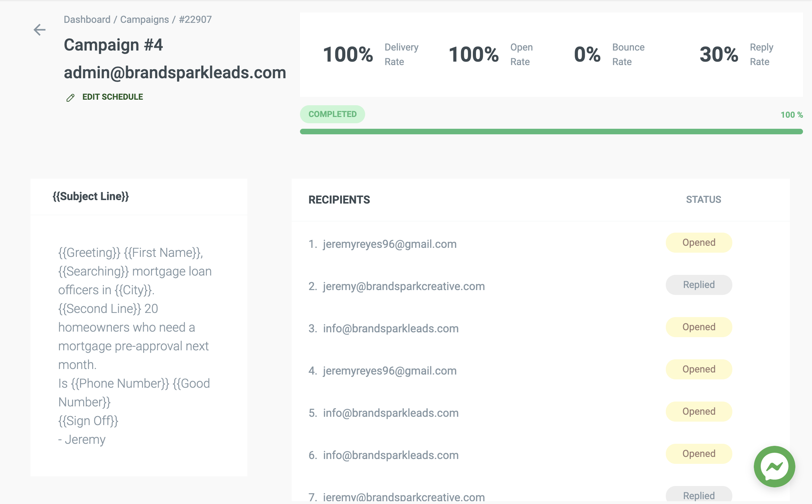812x504 pixels.
Task: Click the pencil edit icon
Action: [x=70, y=98]
